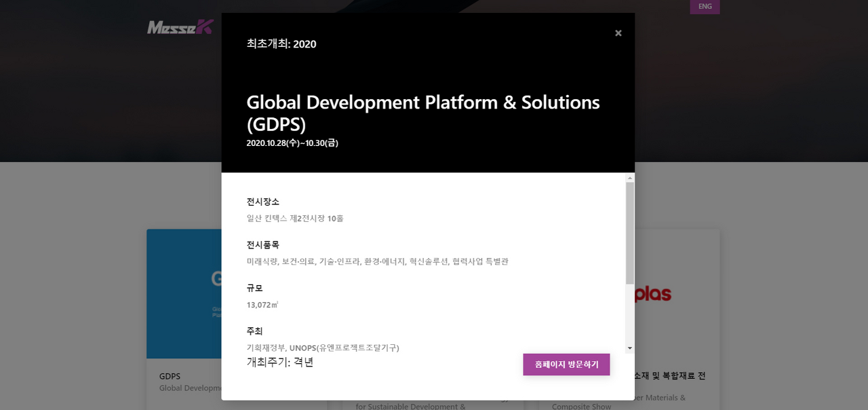Viewport: 868px width, 410px height.
Task: Select the Global Development Platform & Solutions title
Action: pos(423,113)
